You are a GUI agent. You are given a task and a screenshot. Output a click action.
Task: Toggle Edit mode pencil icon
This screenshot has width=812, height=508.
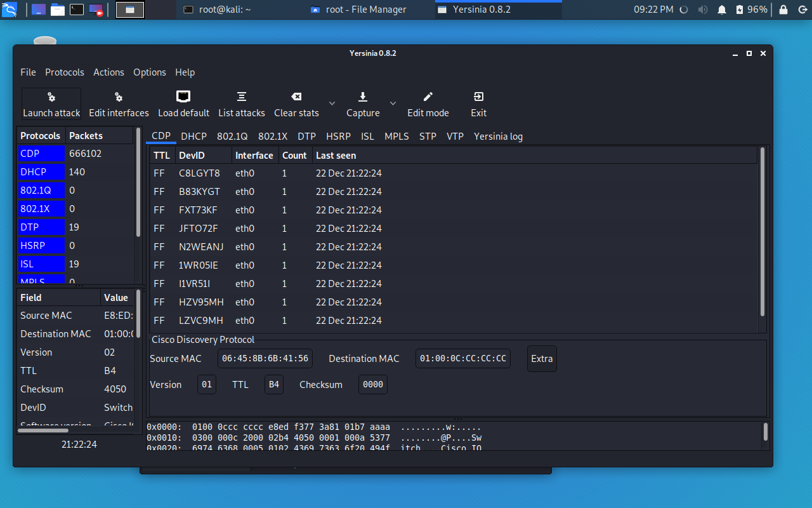coord(428,97)
